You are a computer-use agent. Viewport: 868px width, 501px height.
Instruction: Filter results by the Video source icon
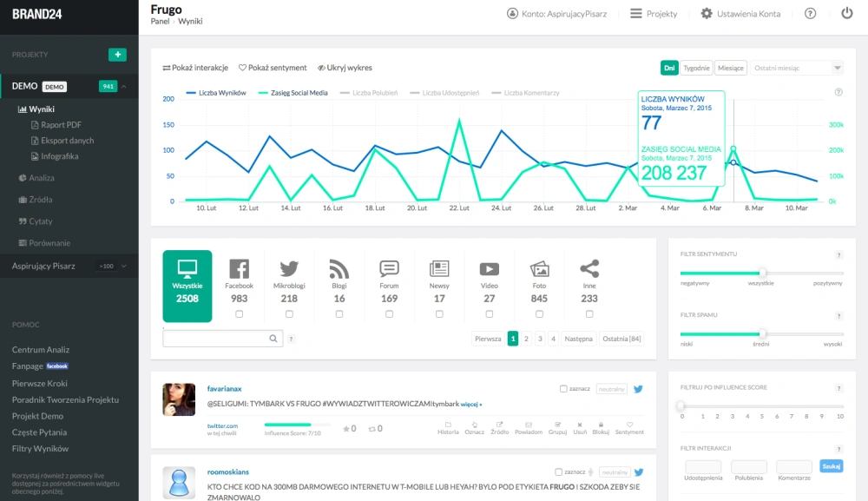click(490, 270)
